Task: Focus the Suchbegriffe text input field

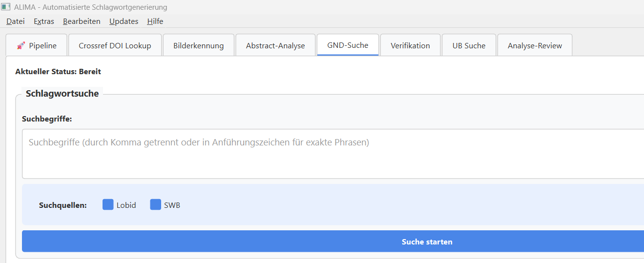Action: point(332,154)
